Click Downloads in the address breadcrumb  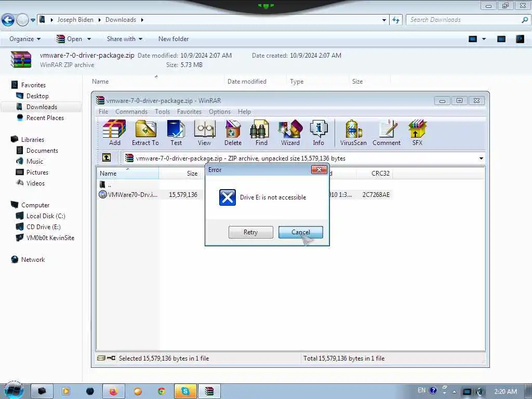point(121,20)
